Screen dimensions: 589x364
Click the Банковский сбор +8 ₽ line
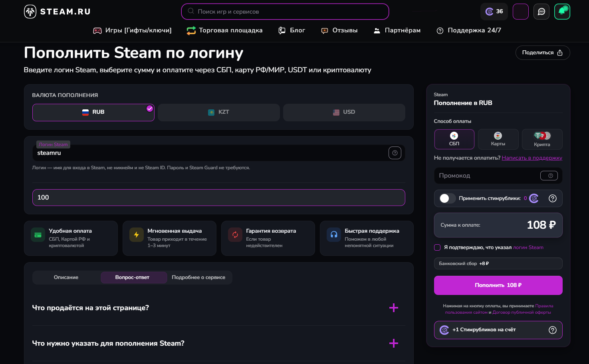point(498,263)
